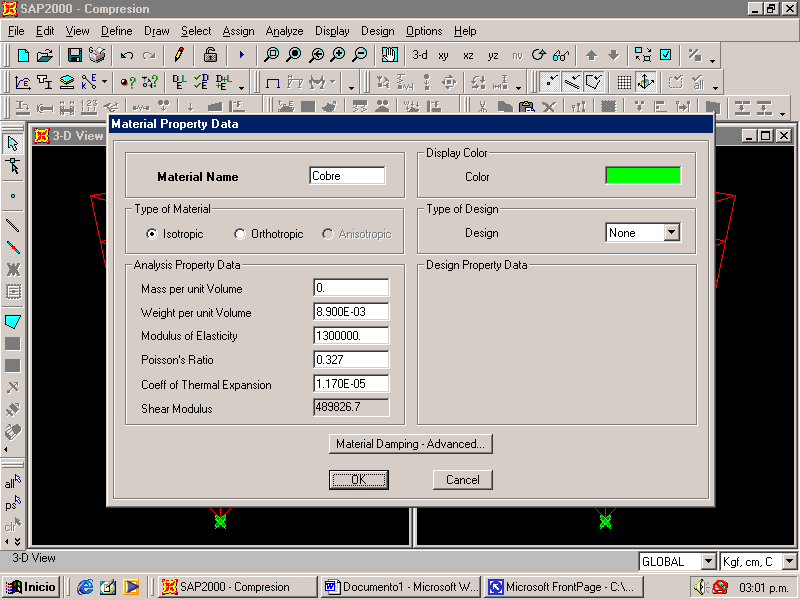This screenshot has height=600, width=800.
Task: Toggle the lock model padlock icon
Action: tap(210, 55)
